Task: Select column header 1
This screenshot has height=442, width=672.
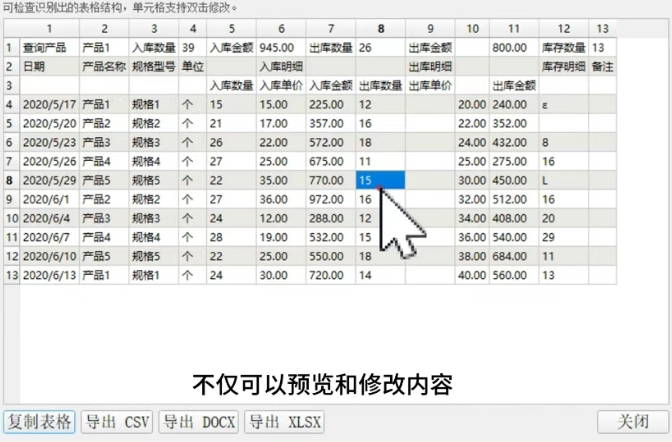Action: pos(49,29)
